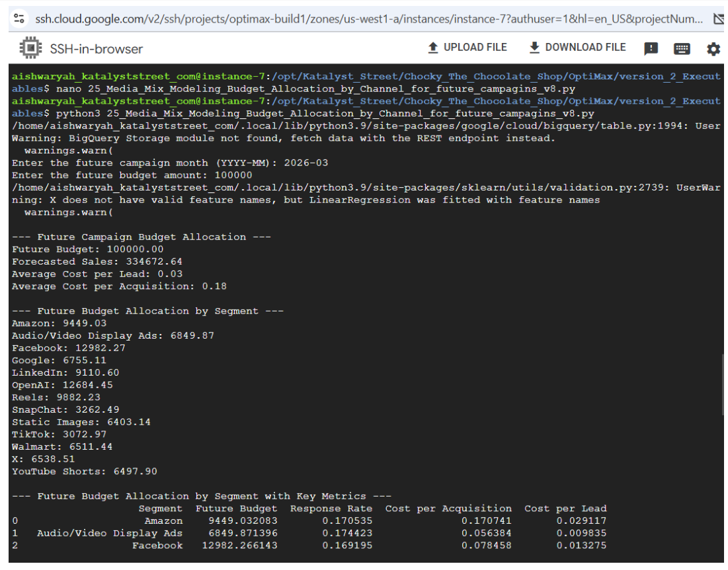Click table value 9449.032083
Image resolution: width=728 pixels, height=570 pixels.
point(243,521)
